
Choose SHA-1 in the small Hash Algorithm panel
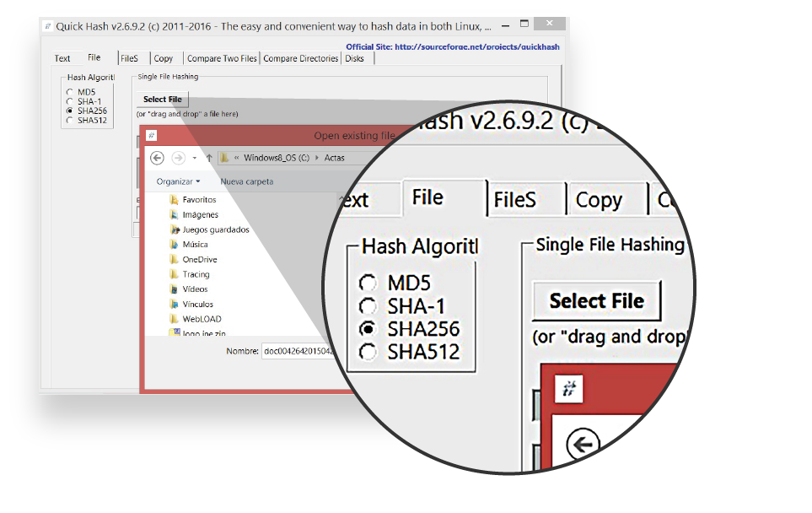[x=70, y=101]
